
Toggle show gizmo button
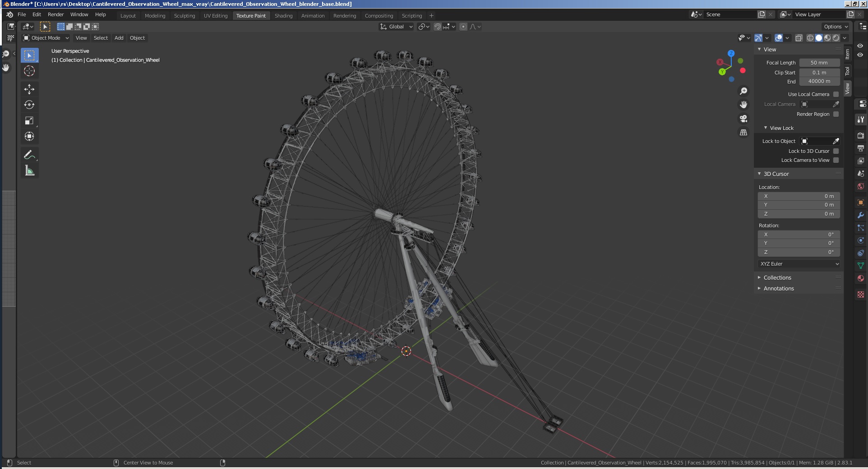(758, 38)
